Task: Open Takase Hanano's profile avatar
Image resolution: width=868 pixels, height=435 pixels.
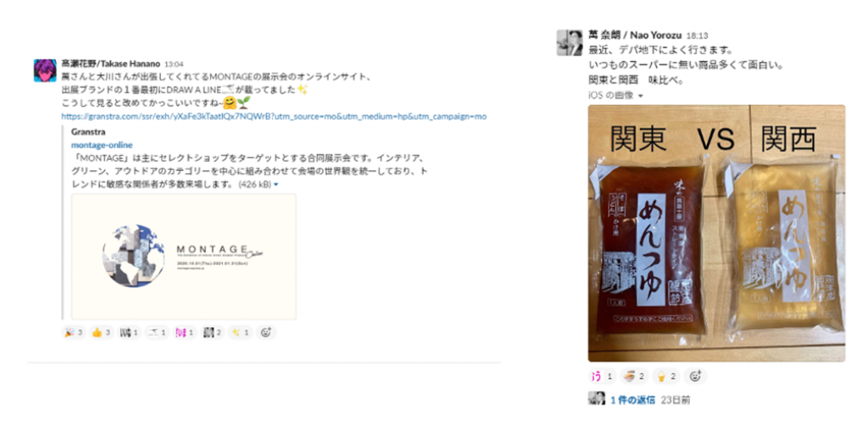Action: pos(45,70)
